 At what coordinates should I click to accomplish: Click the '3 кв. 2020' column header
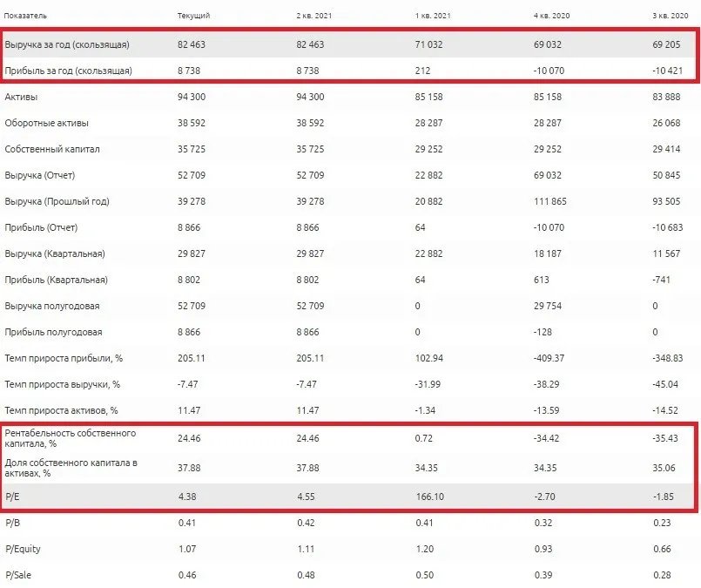(671, 16)
